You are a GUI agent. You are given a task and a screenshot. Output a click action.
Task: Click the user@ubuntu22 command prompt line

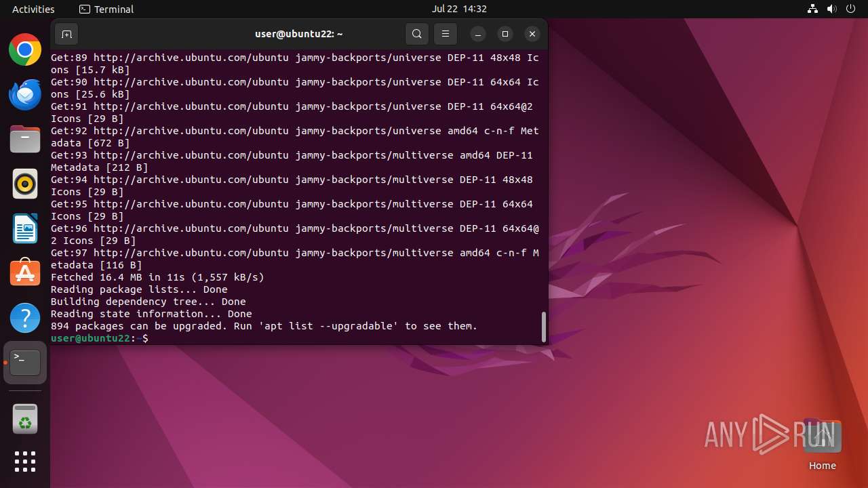(100, 338)
